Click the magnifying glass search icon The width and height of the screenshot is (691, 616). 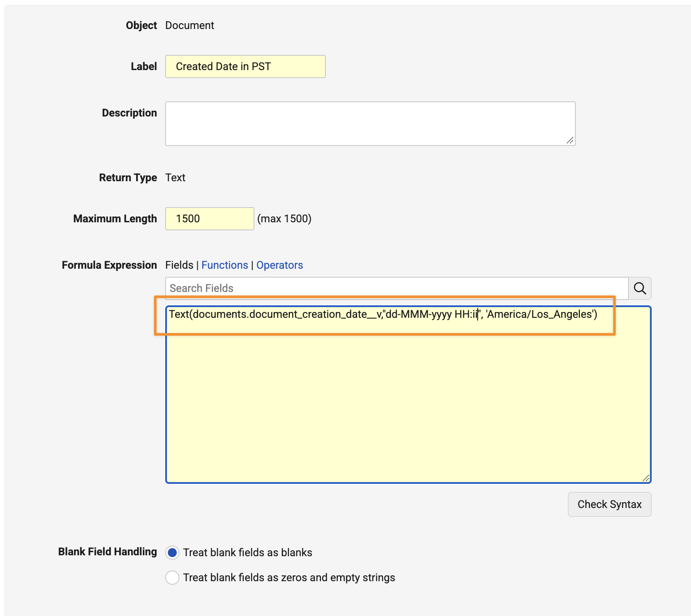pyautogui.click(x=640, y=288)
